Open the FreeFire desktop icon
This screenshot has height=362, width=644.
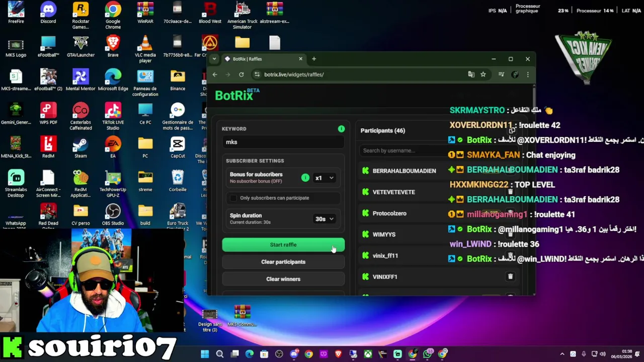tap(16, 13)
